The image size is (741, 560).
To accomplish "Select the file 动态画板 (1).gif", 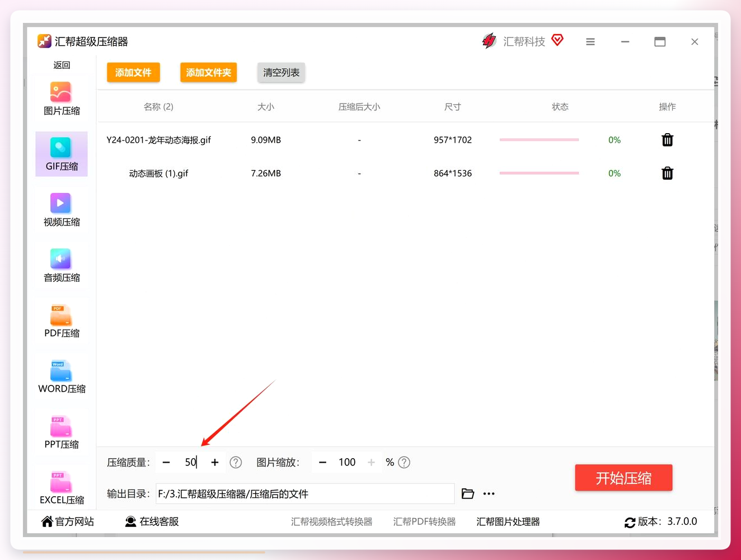I will tap(158, 173).
